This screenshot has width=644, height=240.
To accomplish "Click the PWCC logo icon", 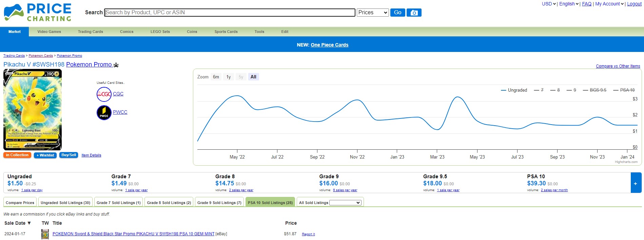I will click(x=104, y=112).
